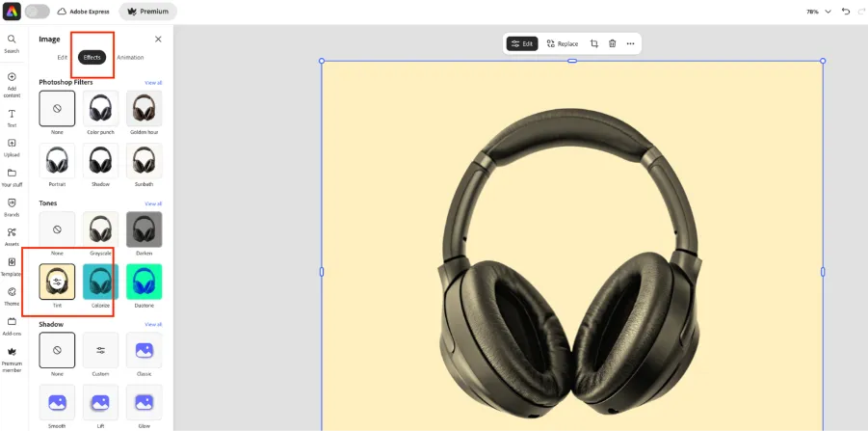Open the Custom shadow settings
Image resolution: width=868 pixels, height=431 pixels.
point(101,350)
